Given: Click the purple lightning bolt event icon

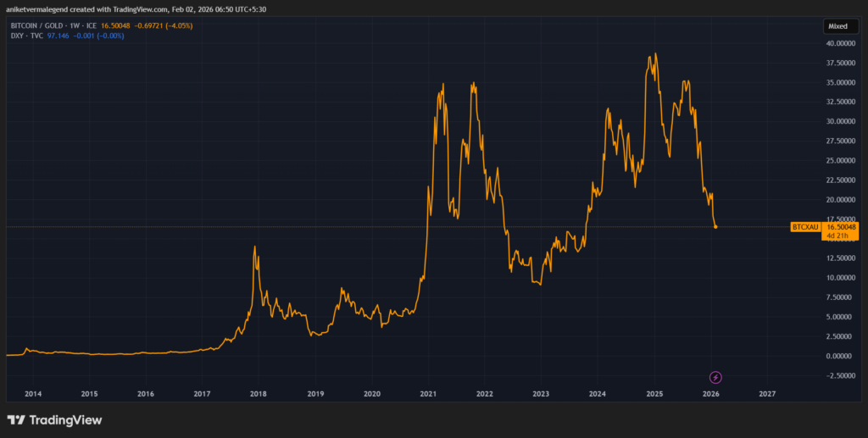Looking at the screenshot, I should [x=715, y=377].
